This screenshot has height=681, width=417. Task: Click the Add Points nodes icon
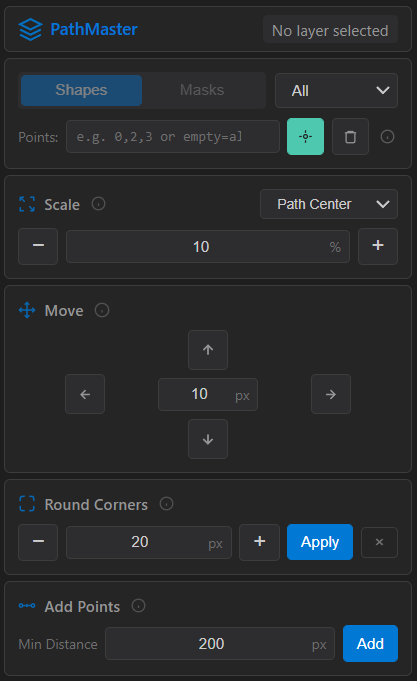(27, 605)
